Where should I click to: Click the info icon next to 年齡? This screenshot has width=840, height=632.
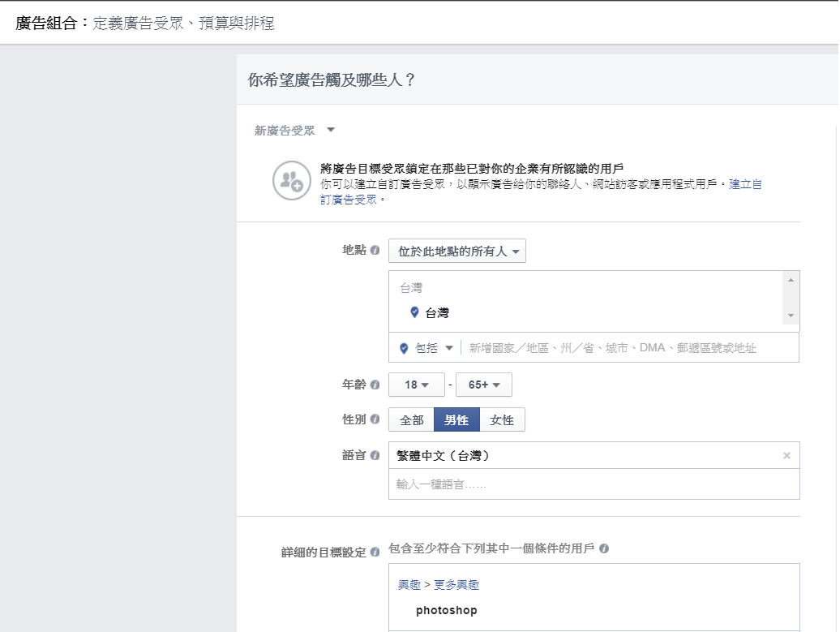[376, 385]
